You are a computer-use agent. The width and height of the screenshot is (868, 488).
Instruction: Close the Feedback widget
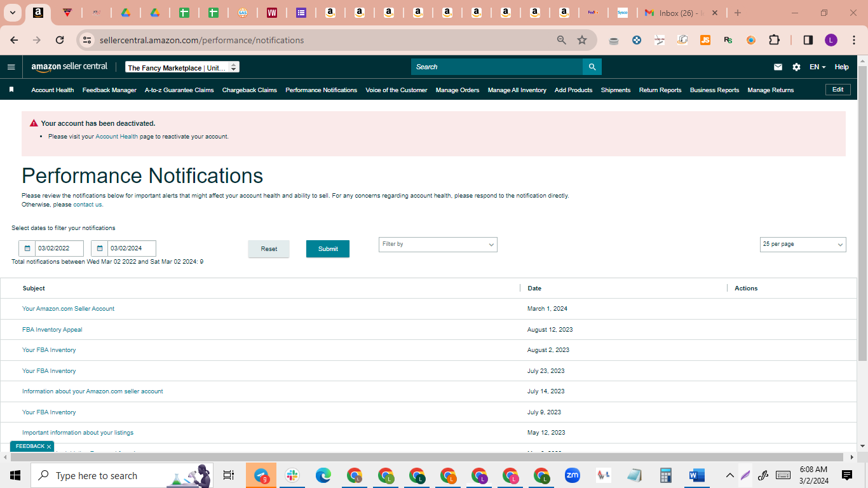tap(48, 447)
